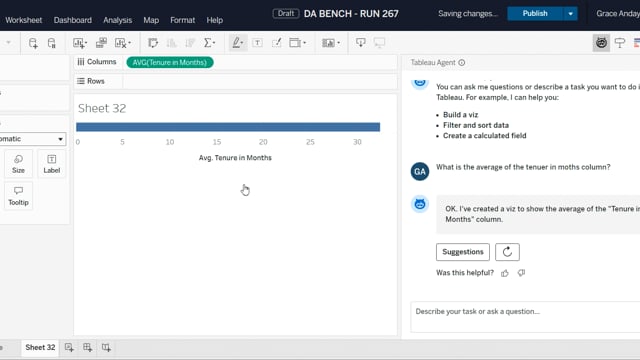Viewport: 640px width, 360px height.
Task: Click the Sort Ascending toolbar icon
Action: (171, 43)
